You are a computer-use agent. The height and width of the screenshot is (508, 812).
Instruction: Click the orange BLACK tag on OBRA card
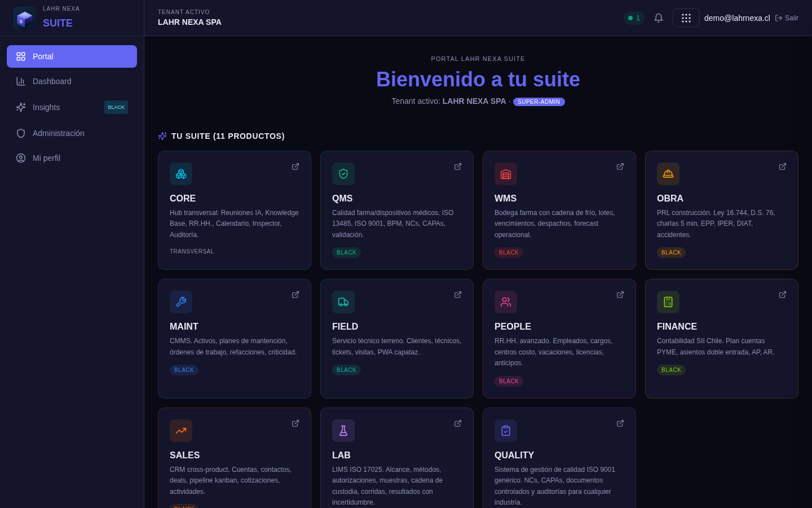point(671,253)
